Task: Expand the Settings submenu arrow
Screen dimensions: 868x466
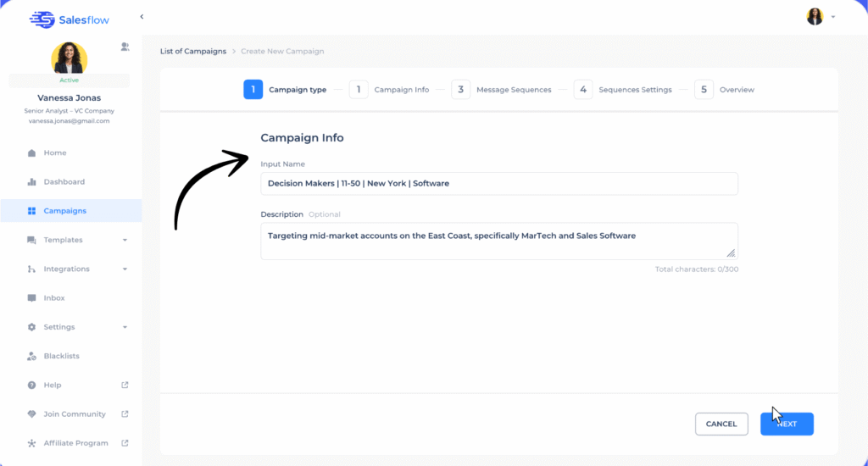Action: (x=125, y=327)
